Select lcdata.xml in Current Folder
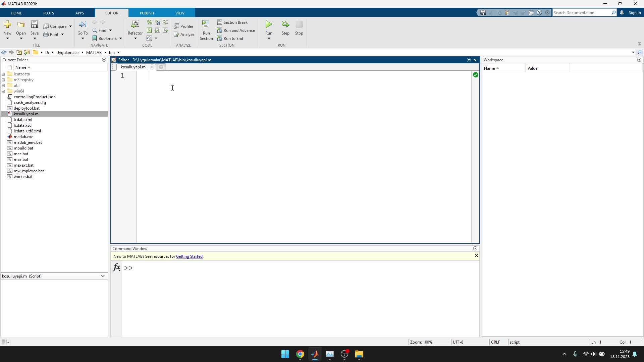 tap(23, 120)
